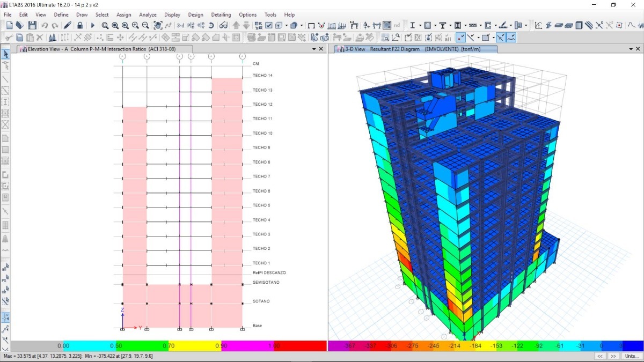Click the '<<' previous button
This screenshot has height=362, width=644.
601,356
